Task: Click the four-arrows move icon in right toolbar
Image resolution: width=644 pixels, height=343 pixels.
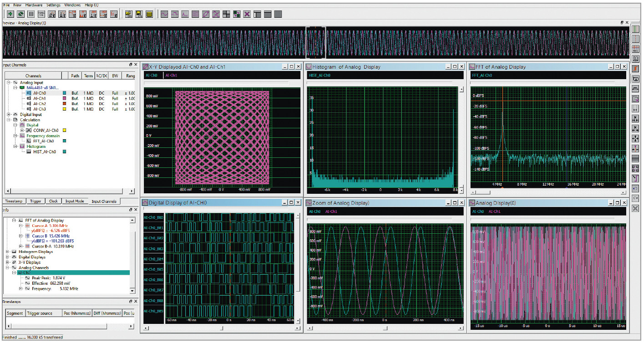Action: coord(636,138)
